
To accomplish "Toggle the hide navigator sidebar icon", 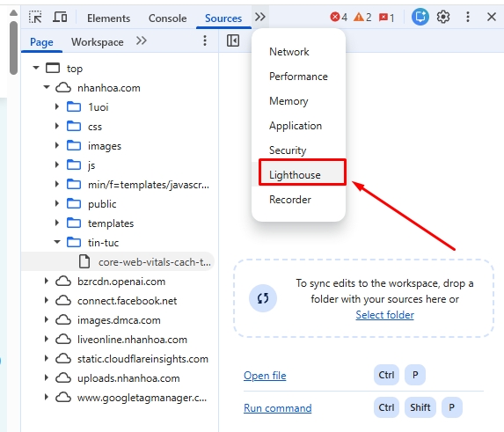I will pos(233,40).
